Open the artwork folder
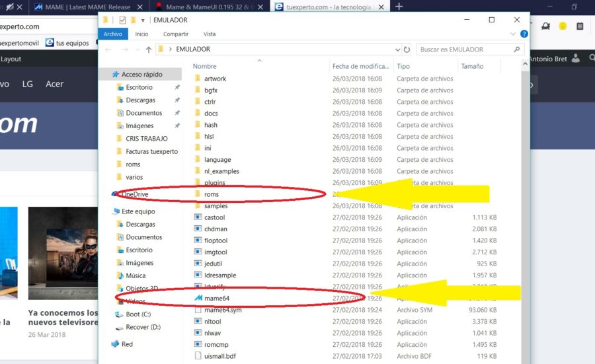The image size is (595, 364). coord(215,79)
